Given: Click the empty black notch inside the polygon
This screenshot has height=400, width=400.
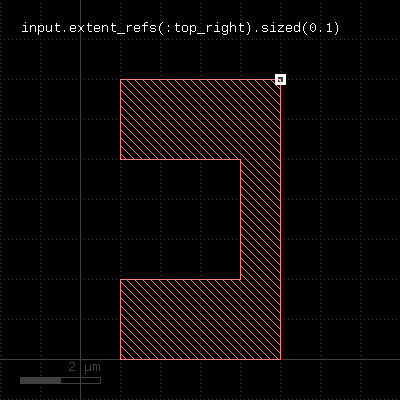Looking at the screenshot, I should [x=180, y=219].
